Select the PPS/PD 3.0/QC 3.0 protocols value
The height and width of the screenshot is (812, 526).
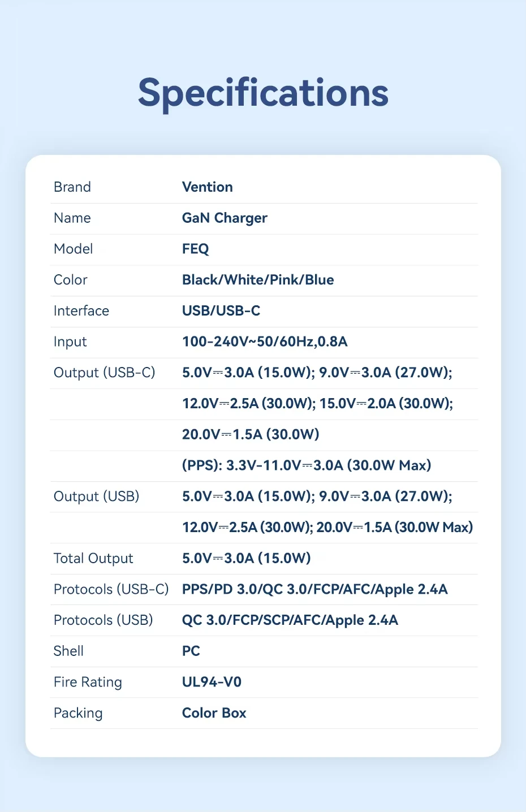pos(314,589)
